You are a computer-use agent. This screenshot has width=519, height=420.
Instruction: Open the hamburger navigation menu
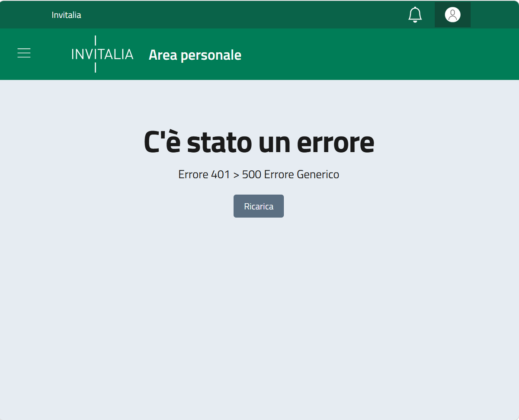tap(24, 53)
